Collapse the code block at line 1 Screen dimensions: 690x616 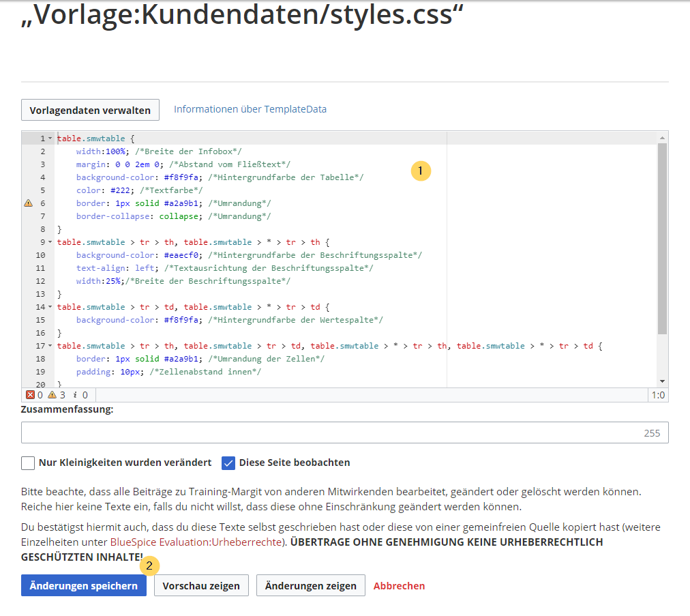pos(50,138)
